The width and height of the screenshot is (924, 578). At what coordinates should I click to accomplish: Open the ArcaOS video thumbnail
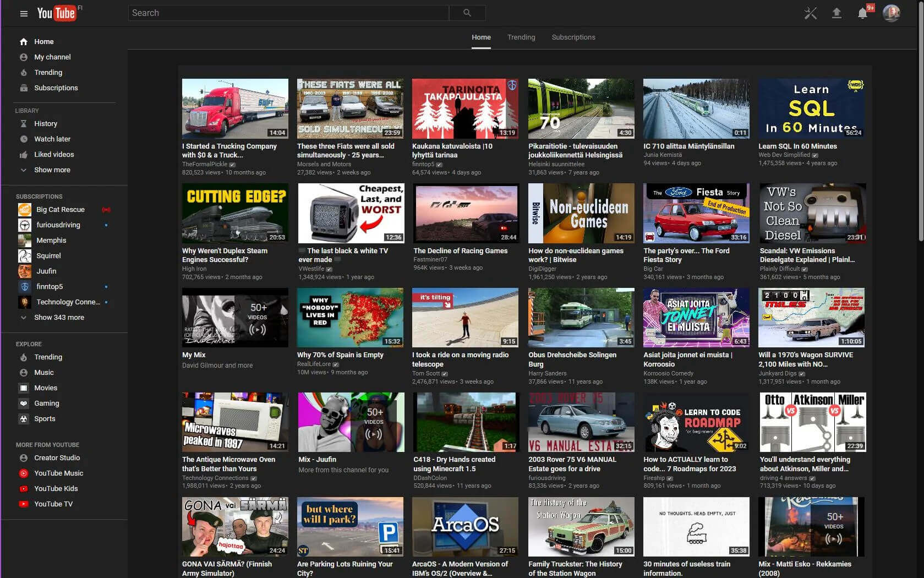click(465, 527)
